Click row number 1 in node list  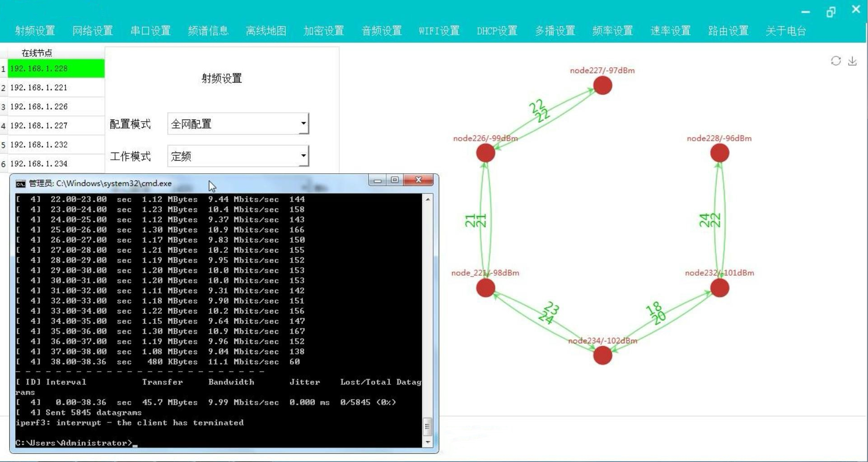(x=4, y=69)
